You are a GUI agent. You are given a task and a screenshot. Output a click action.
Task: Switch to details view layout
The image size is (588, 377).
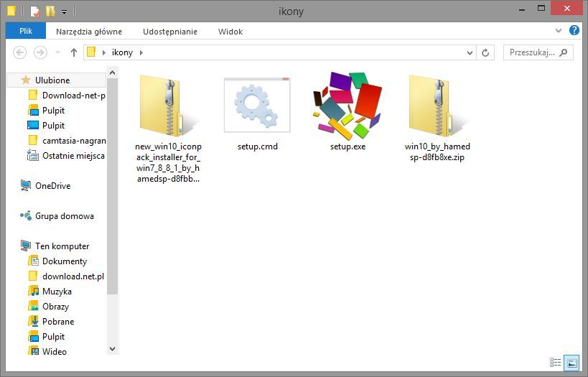(x=556, y=363)
